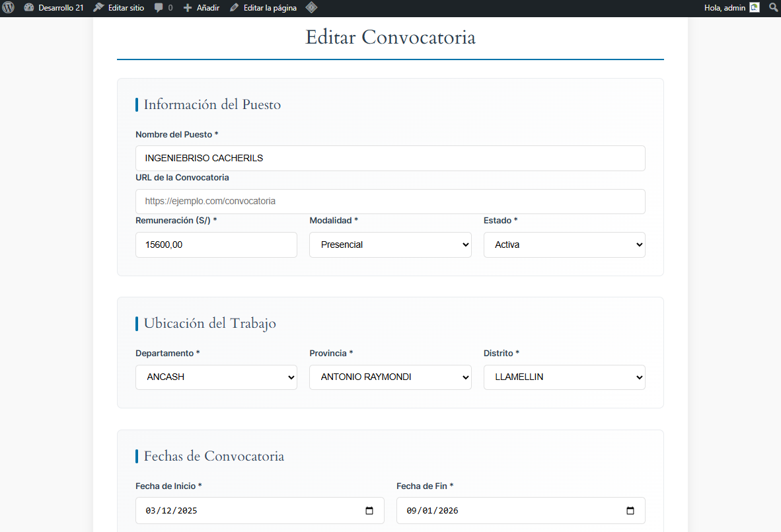Viewport: 781px width, 532px height.
Task: Open the admin bar search magnifier
Action: point(773,8)
